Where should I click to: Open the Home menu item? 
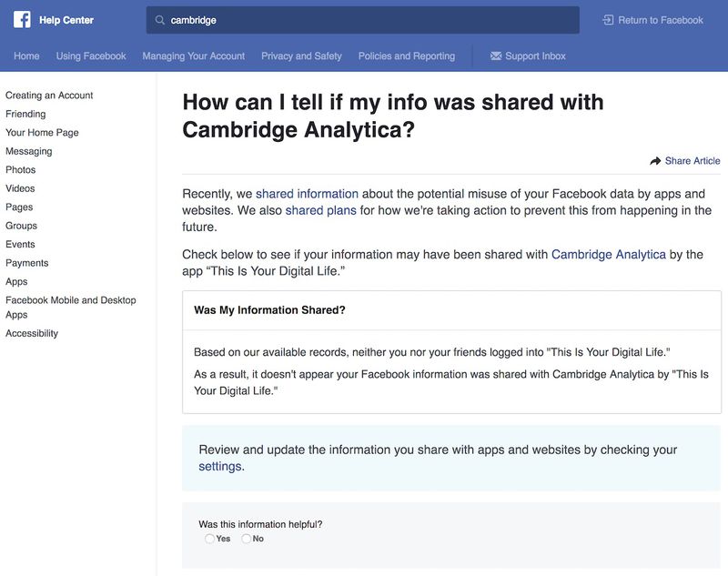coord(26,56)
